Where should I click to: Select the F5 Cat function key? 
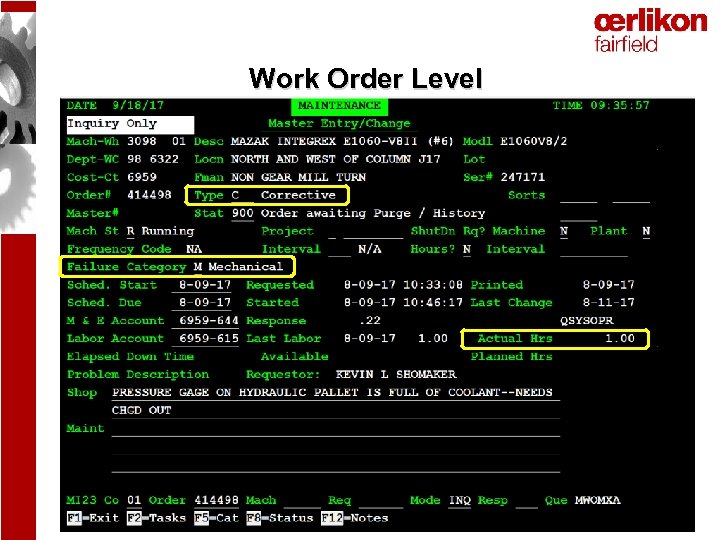[x=216, y=518]
